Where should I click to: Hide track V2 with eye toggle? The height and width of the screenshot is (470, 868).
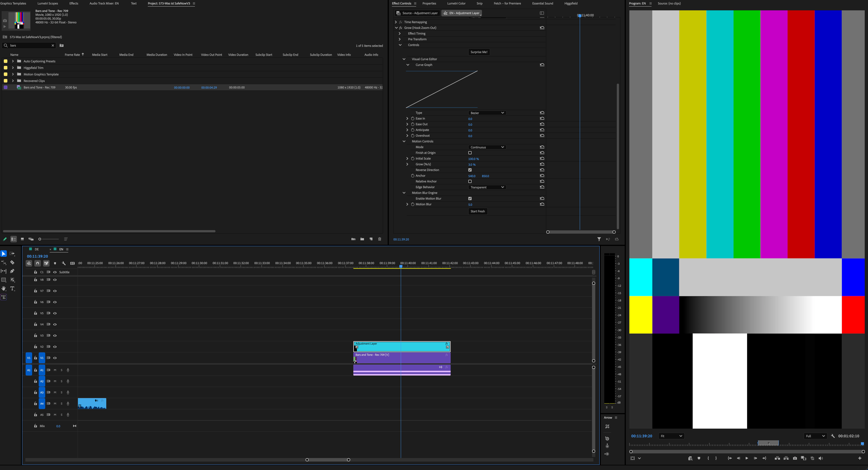[x=55, y=347]
